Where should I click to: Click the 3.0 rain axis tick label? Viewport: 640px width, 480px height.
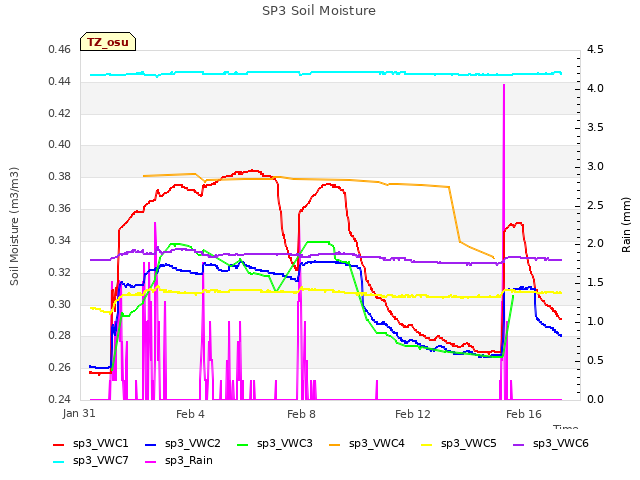[595, 167]
